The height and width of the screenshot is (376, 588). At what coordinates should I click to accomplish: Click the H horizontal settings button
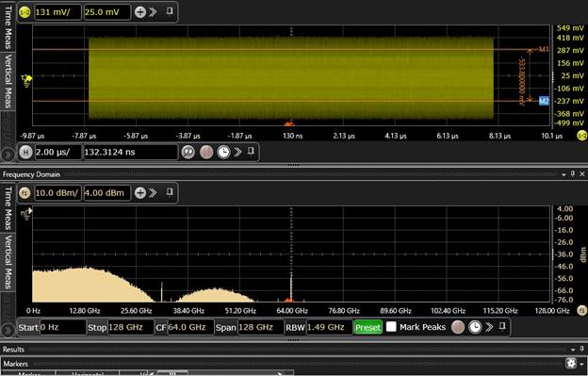(x=25, y=153)
